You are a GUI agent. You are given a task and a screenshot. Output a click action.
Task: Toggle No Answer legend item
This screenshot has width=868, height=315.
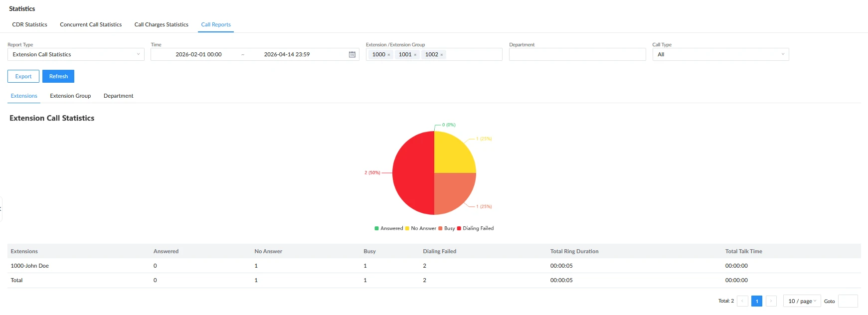click(x=421, y=228)
